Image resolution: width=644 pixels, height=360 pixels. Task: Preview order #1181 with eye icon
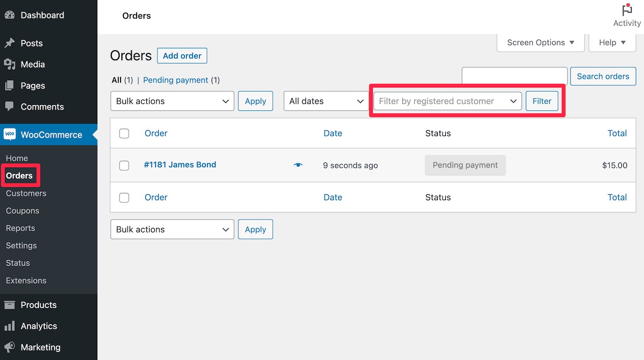(x=298, y=165)
